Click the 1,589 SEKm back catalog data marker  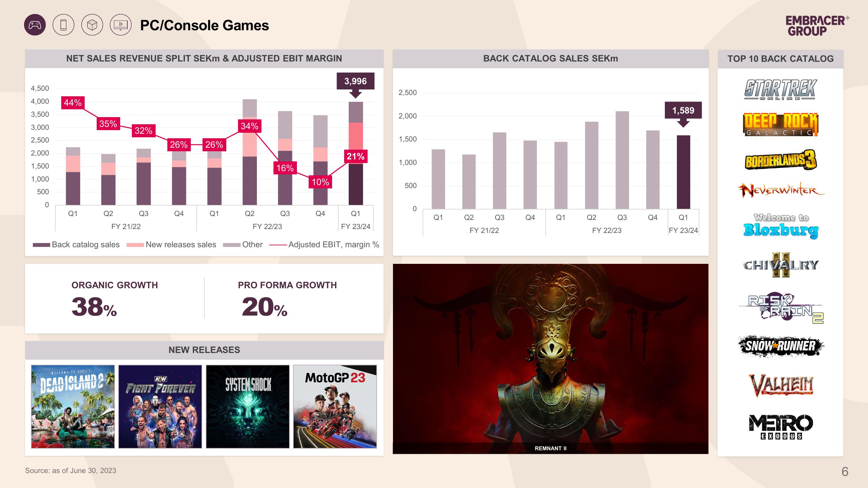tap(681, 110)
